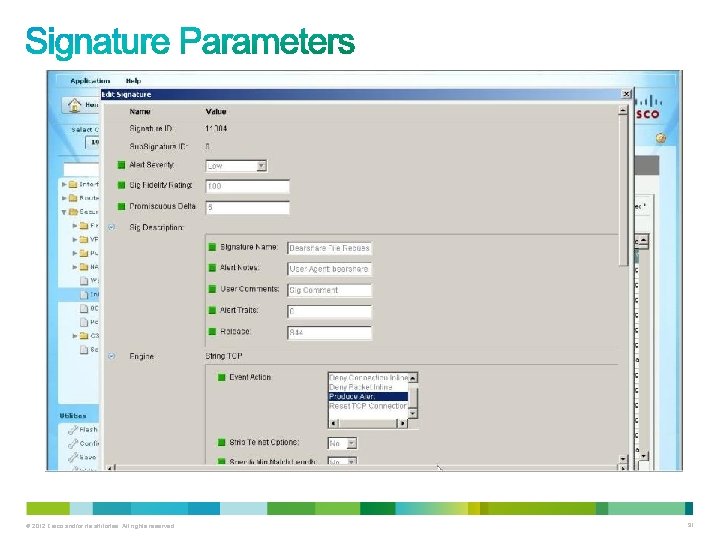
Task: Click the Release text field
Action: [x=329, y=332]
